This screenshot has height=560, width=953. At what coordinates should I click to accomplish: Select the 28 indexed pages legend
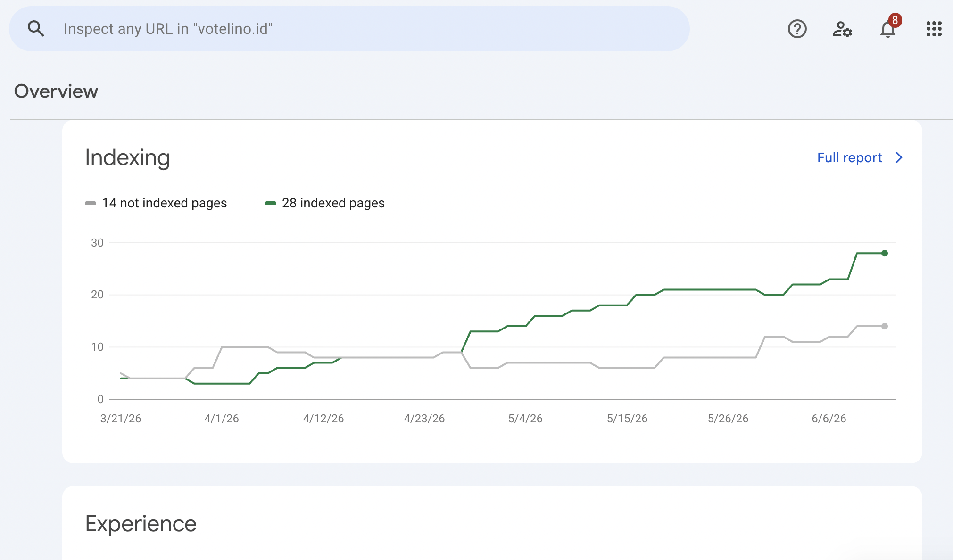pos(333,203)
